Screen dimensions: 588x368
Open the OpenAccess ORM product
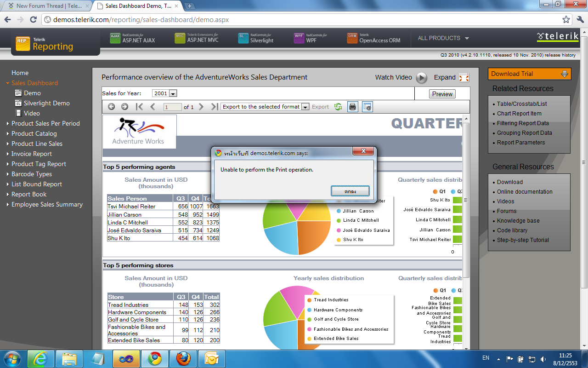(373, 38)
